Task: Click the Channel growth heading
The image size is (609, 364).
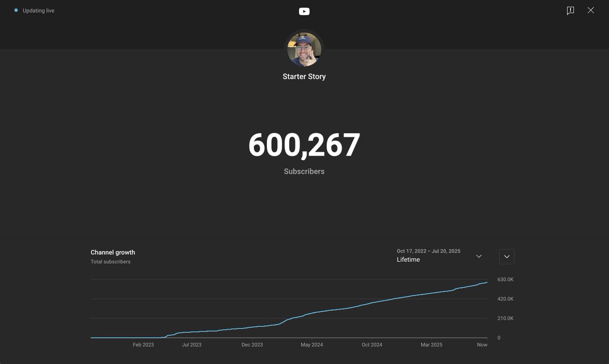Action: tap(113, 252)
